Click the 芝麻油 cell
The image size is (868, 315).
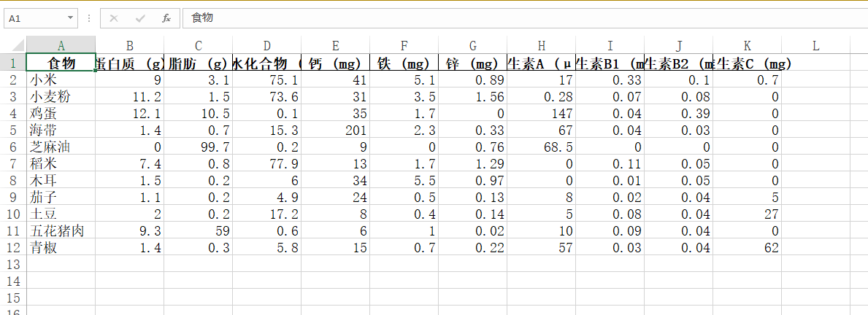61,147
